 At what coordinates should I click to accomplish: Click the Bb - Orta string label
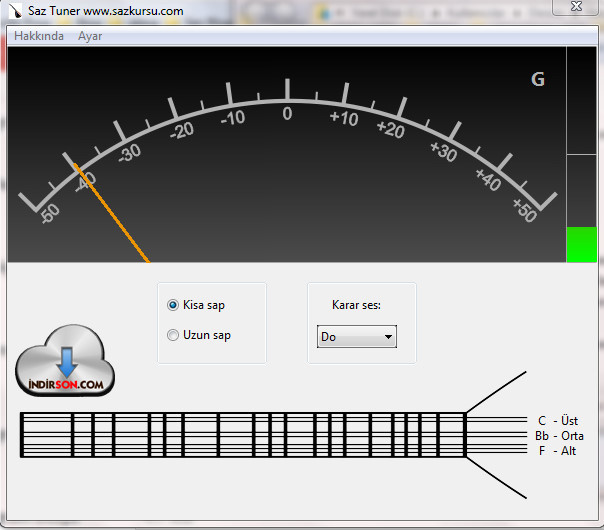(559, 436)
